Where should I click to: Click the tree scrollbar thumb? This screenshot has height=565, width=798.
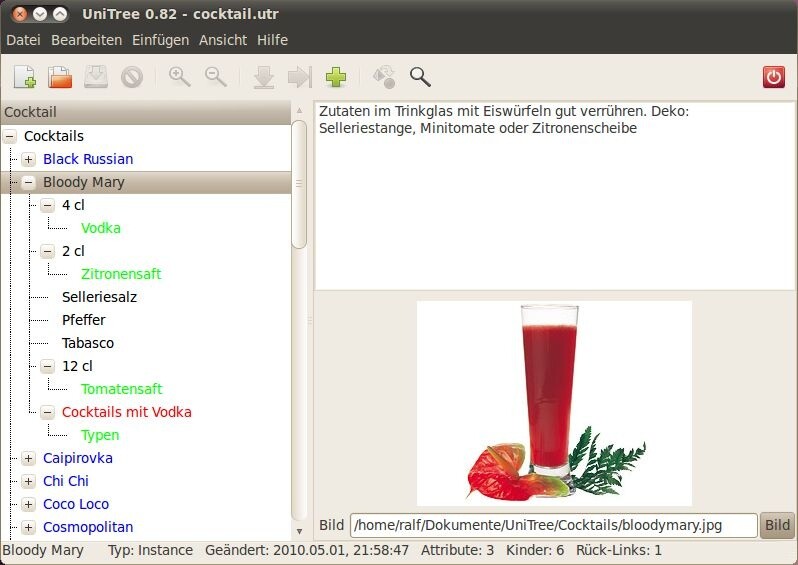[x=299, y=184]
